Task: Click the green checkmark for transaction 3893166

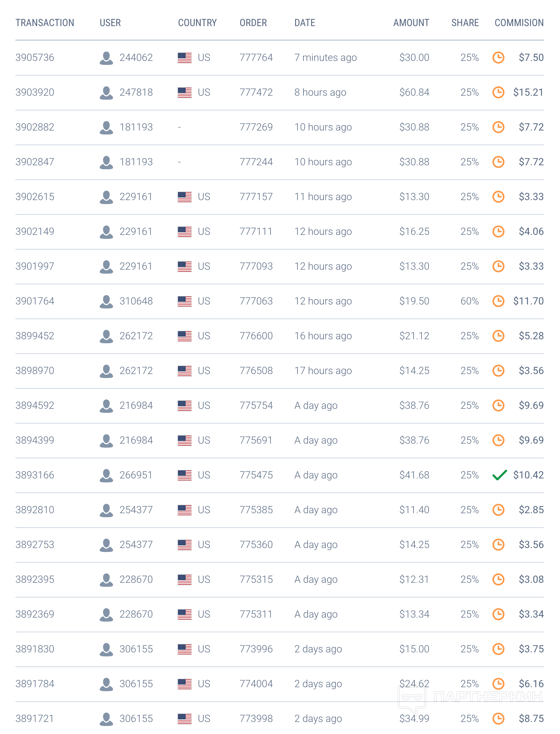Action: click(499, 475)
